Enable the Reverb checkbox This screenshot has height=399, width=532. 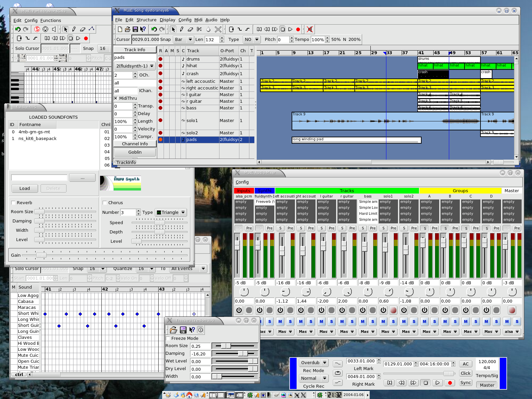13,202
